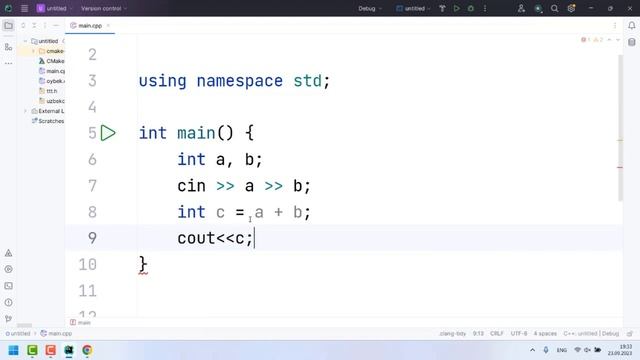Open Notifications bell icon
Screen dimensions: 640x360
tap(631, 26)
